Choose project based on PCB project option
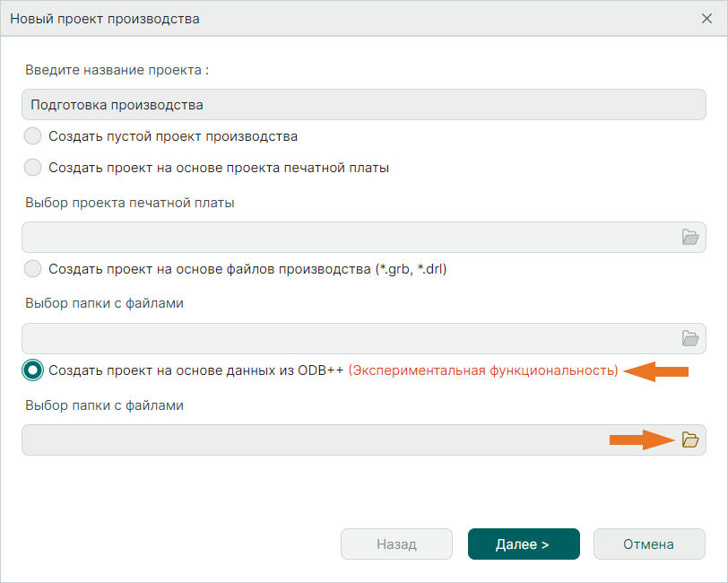The image size is (728, 583). [32, 167]
